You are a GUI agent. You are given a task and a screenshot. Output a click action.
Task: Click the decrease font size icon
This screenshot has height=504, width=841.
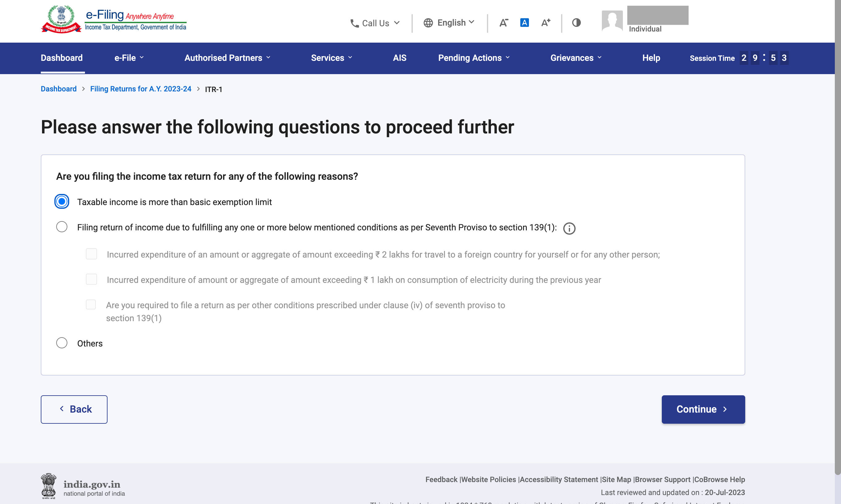[x=503, y=23]
